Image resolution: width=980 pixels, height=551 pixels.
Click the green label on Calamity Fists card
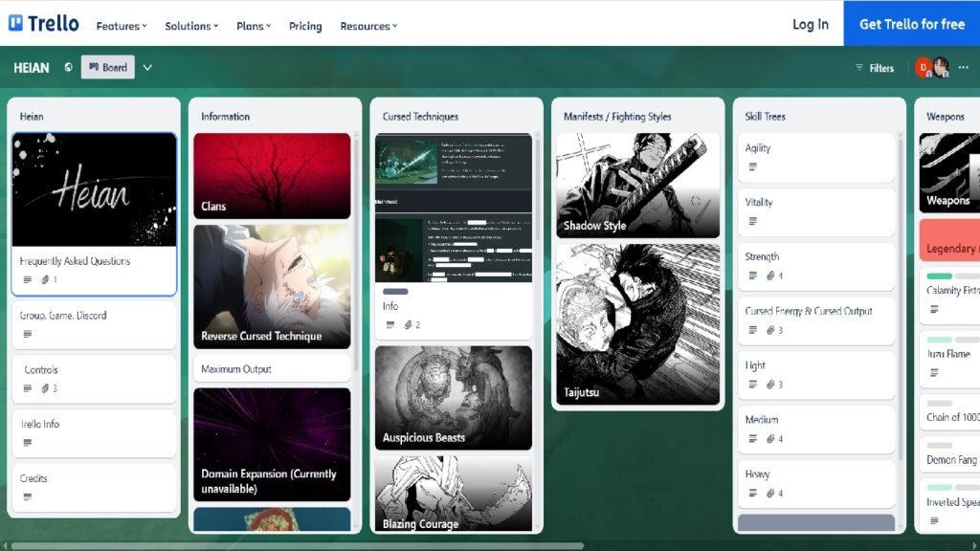click(940, 276)
